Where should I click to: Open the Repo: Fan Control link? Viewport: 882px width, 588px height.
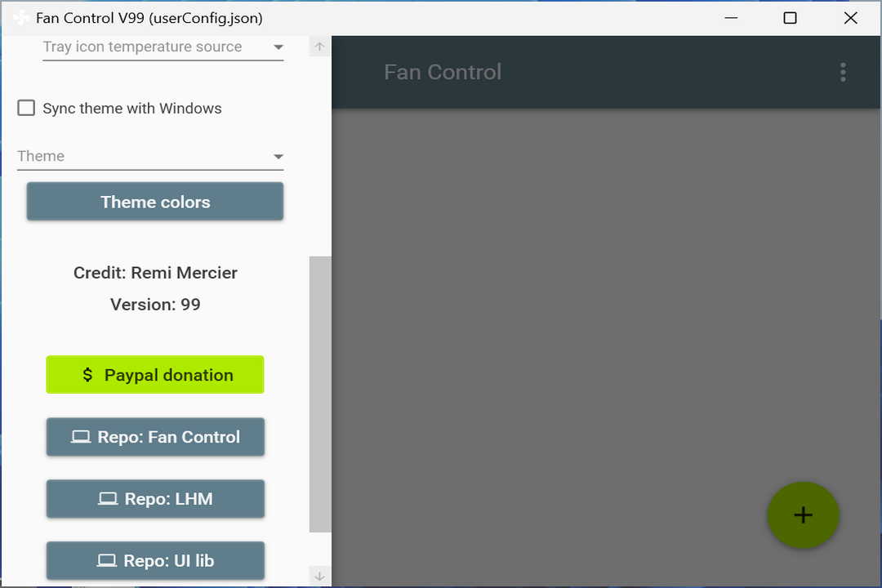pos(154,437)
